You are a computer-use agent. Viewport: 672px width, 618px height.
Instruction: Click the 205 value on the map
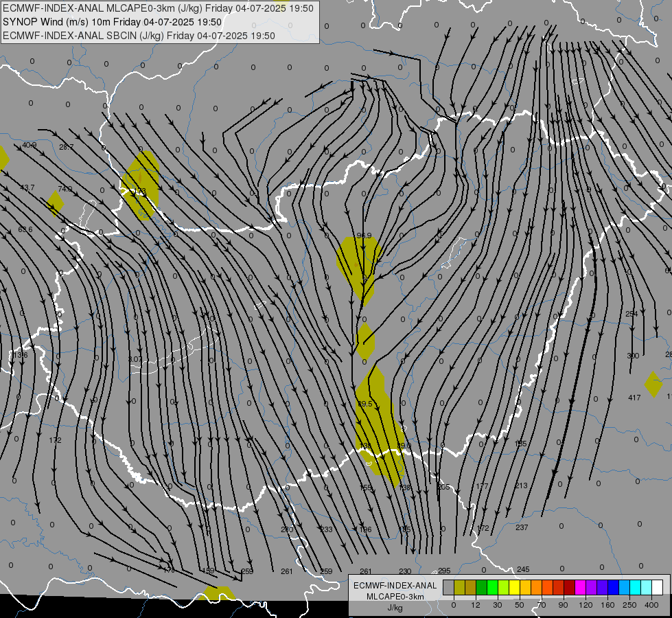point(443,487)
